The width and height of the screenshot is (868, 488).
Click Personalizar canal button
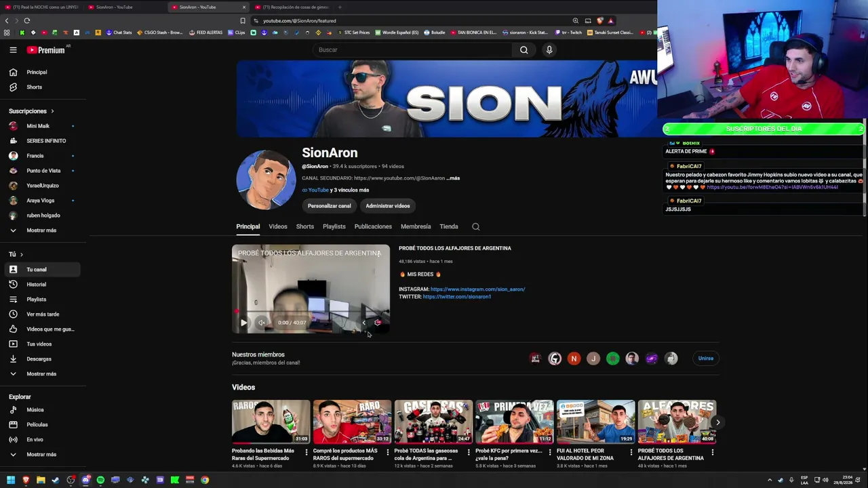coord(330,206)
